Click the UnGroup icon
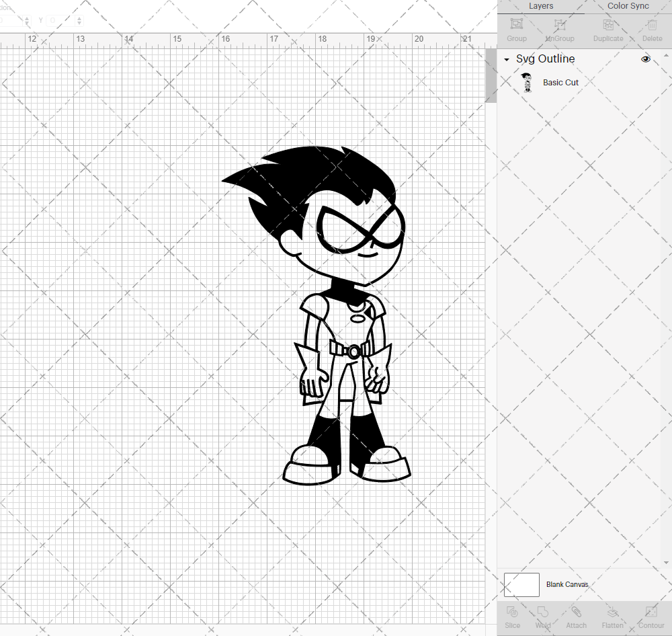The height and width of the screenshot is (636, 672). click(x=559, y=28)
